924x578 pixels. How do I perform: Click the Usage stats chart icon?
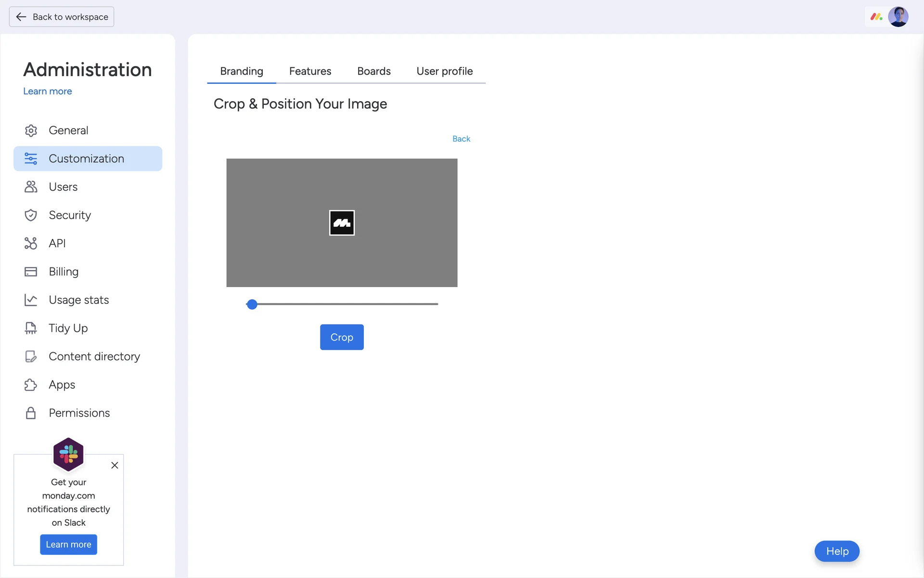[x=31, y=300]
